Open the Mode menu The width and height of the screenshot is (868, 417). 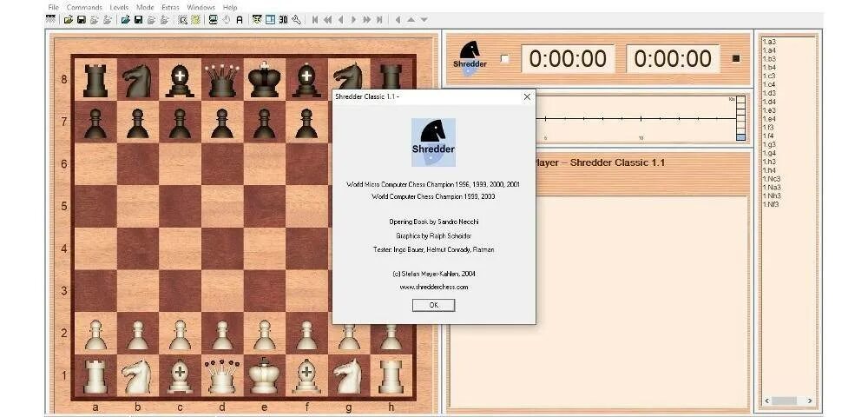(145, 7)
